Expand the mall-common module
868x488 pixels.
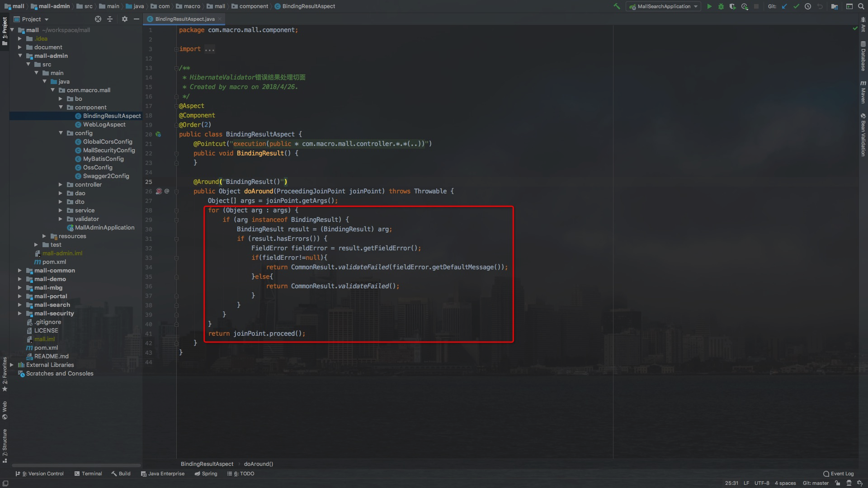tap(19, 270)
